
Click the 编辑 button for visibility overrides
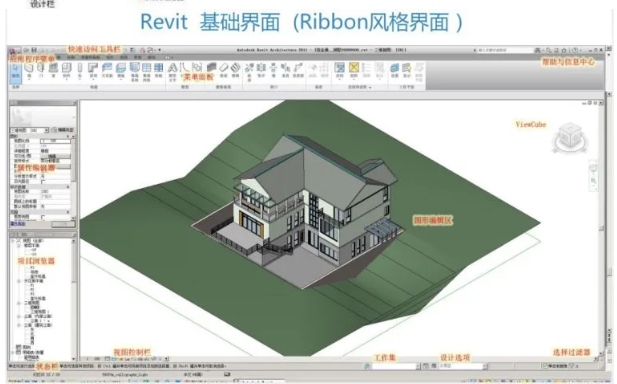pos(55,156)
